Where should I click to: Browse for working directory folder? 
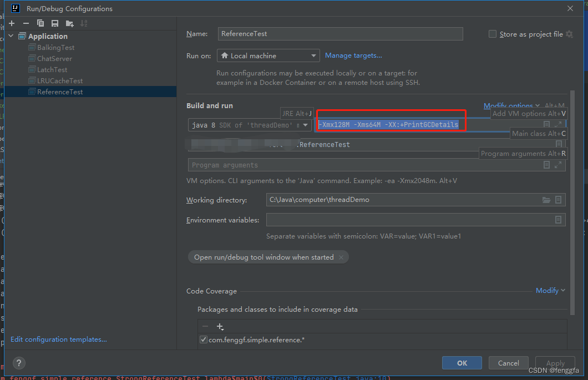pyautogui.click(x=546, y=200)
